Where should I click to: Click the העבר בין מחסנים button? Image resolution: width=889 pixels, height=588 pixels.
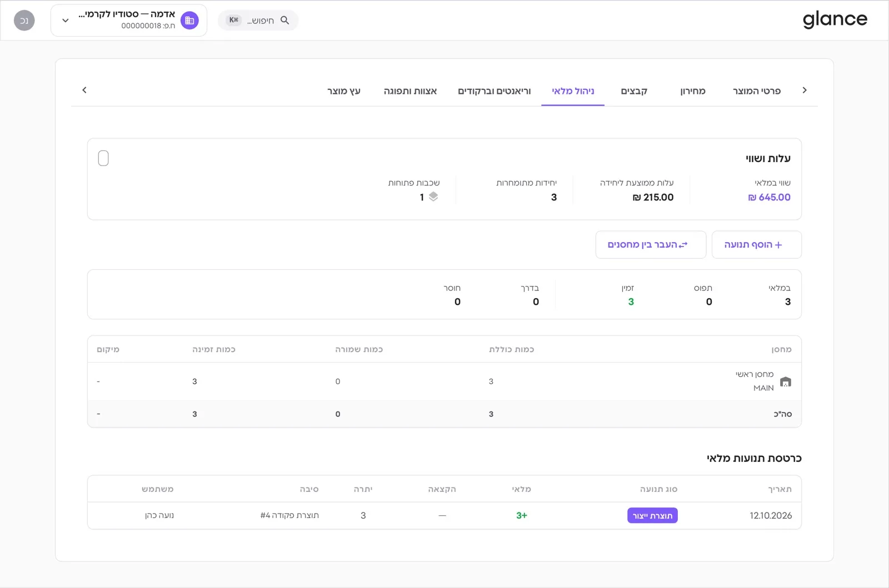coord(651,245)
